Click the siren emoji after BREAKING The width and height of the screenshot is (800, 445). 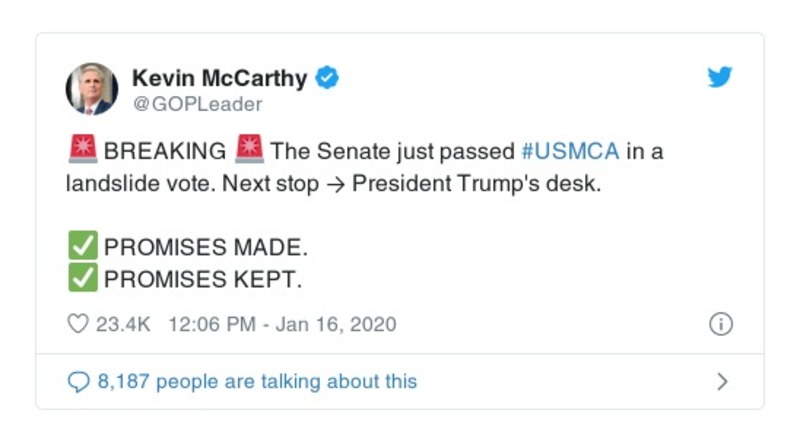tap(248, 151)
